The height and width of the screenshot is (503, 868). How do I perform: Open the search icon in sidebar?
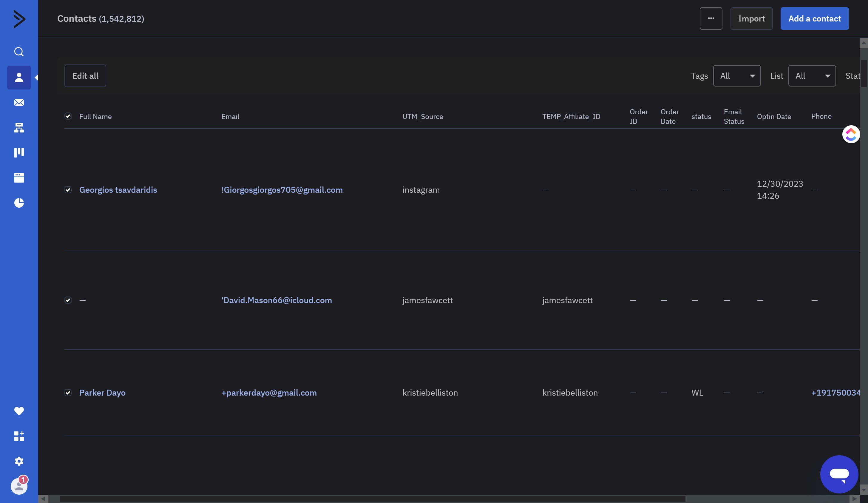click(19, 52)
